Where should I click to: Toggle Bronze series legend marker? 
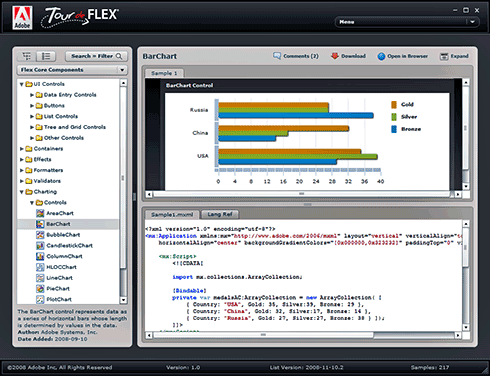click(394, 129)
